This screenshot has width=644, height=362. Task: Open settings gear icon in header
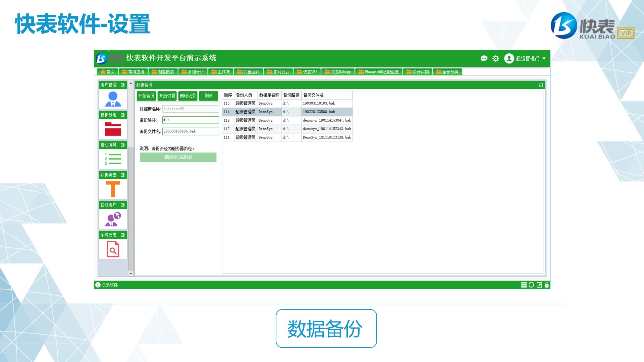(x=496, y=59)
